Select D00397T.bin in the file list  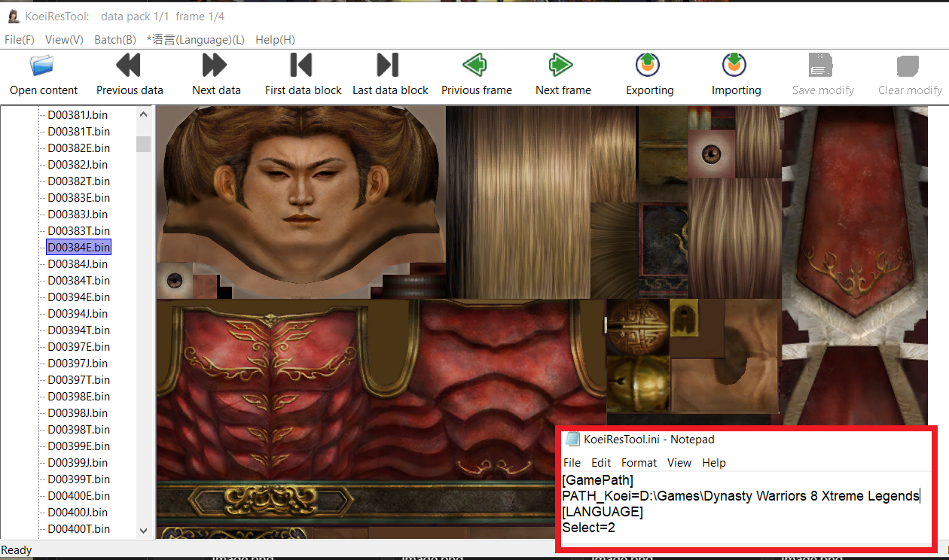pyautogui.click(x=78, y=379)
